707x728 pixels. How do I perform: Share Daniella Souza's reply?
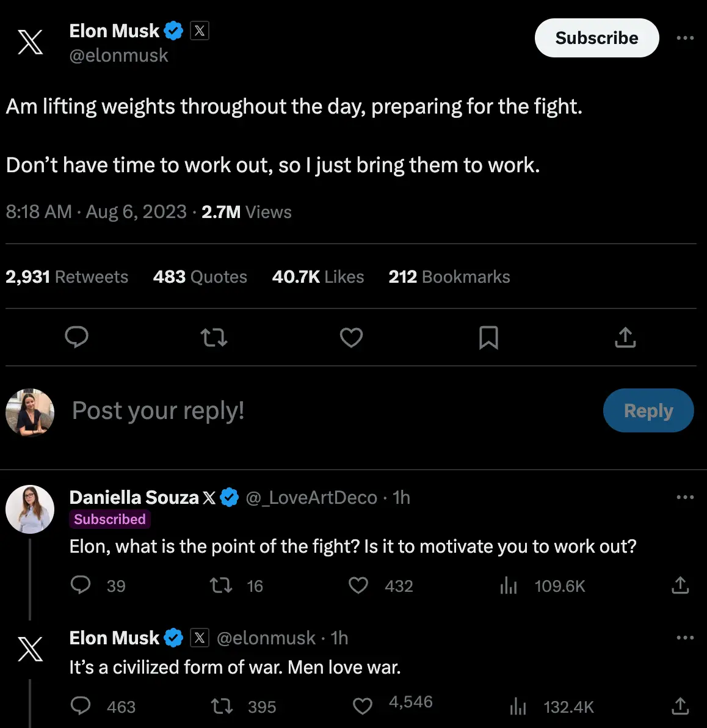coord(680,586)
